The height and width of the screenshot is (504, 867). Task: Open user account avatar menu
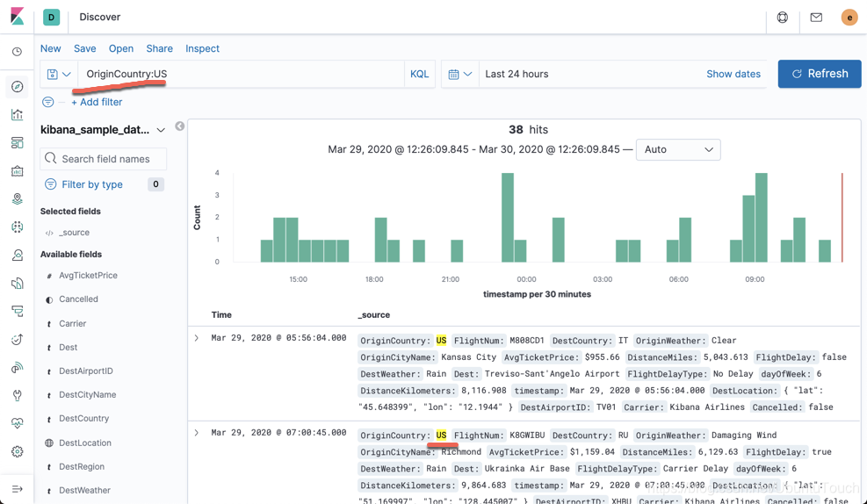pos(849,18)
